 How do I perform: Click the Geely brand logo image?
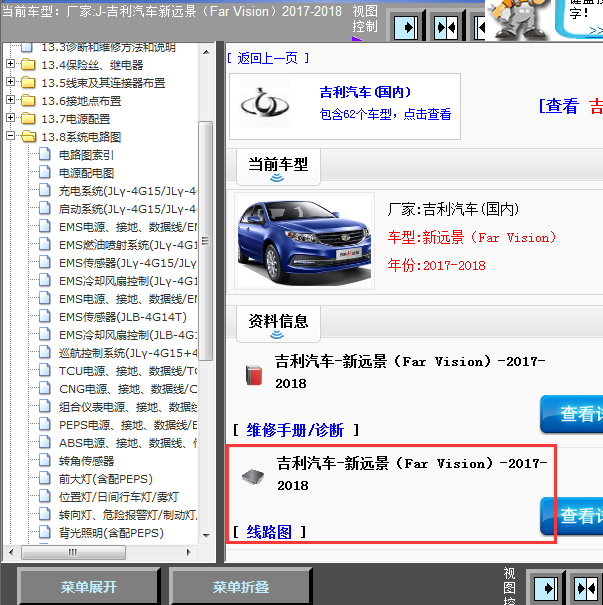point(264,104)
